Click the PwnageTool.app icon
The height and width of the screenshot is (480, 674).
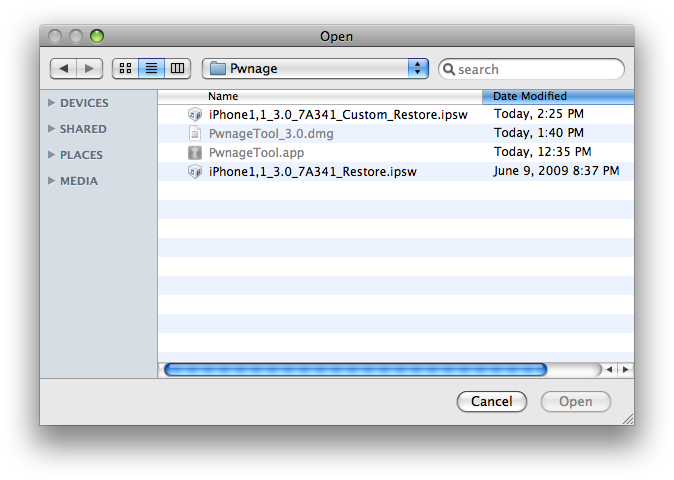[x=195, y=153]
